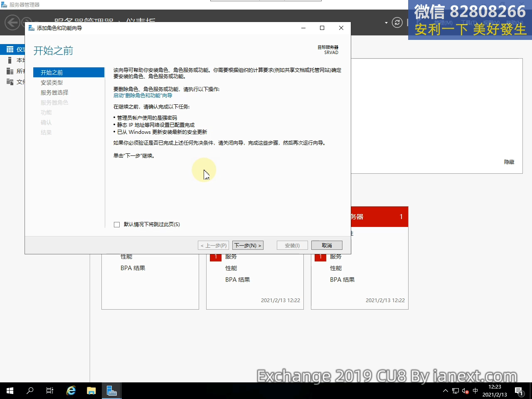Open 性能 in the leftmost dashboard tile
Image resolution: width=532 pixels, height=399 pixels.
(126, 257)
